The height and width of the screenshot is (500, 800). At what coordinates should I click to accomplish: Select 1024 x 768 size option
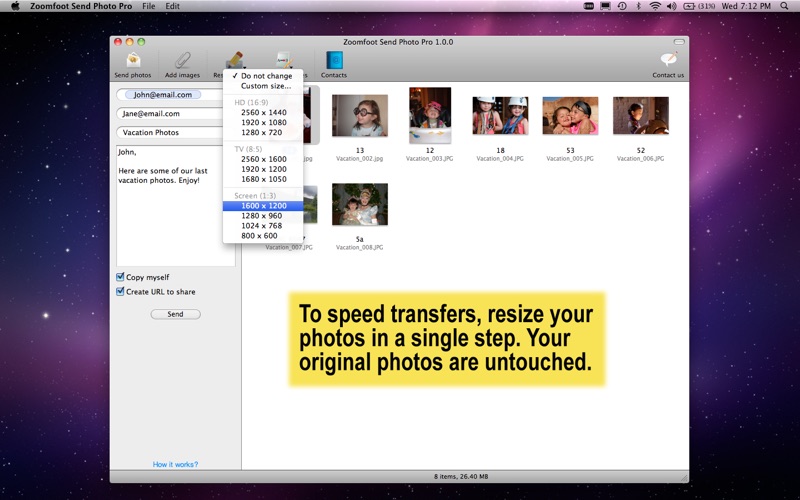pos(263,226)
